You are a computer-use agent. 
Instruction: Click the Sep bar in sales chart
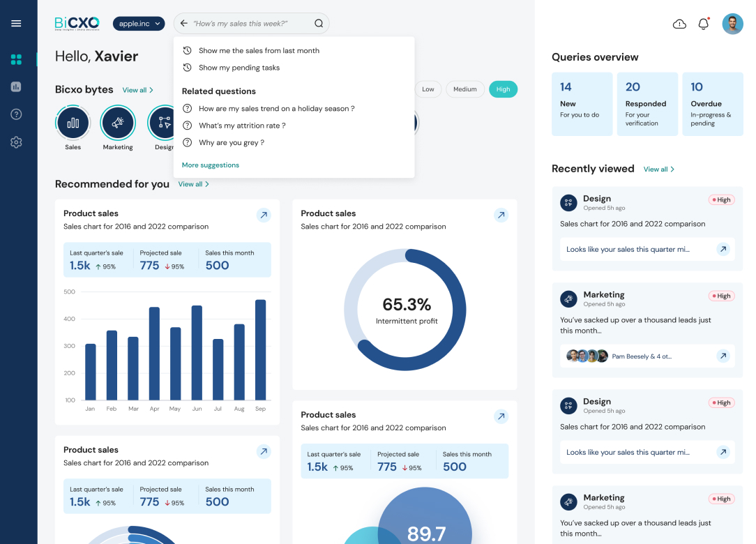coord(260,349)
